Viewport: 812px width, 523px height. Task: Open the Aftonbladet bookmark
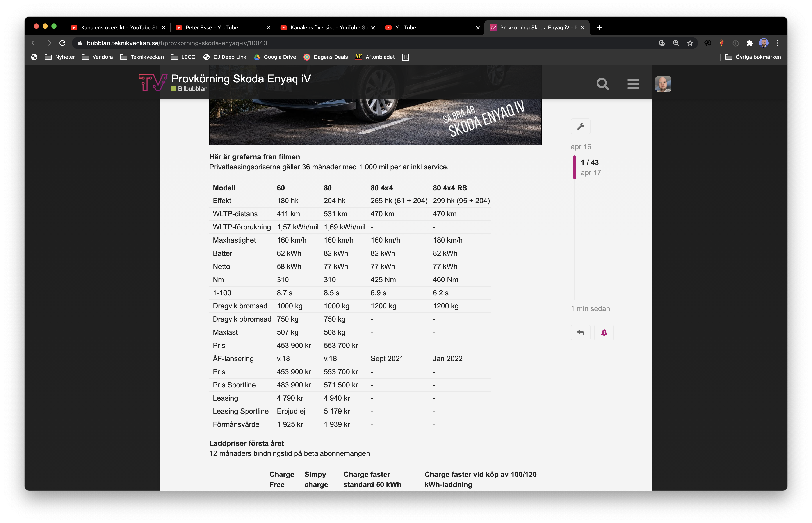coord(375,57)
